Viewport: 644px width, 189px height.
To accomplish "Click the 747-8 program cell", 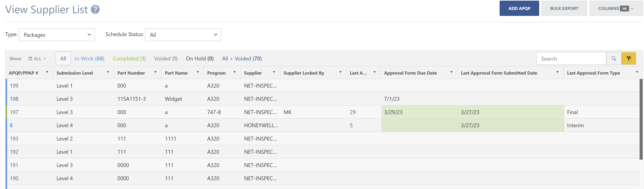I will point(214,112).
